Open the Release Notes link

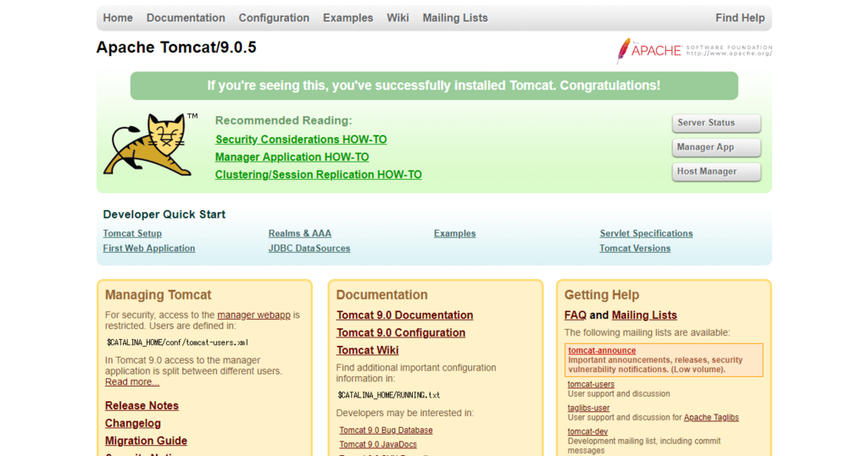point(142,406)
